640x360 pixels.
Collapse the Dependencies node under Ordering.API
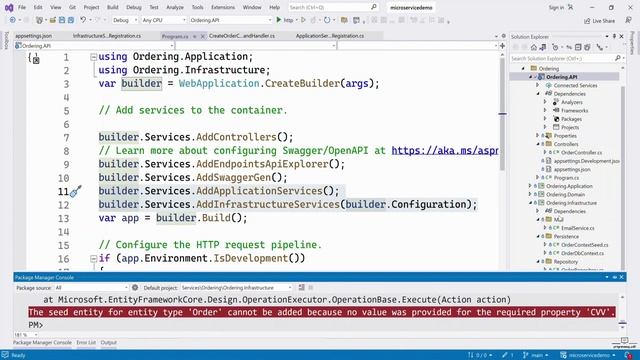pyautogui.click(x=538, y=94)
